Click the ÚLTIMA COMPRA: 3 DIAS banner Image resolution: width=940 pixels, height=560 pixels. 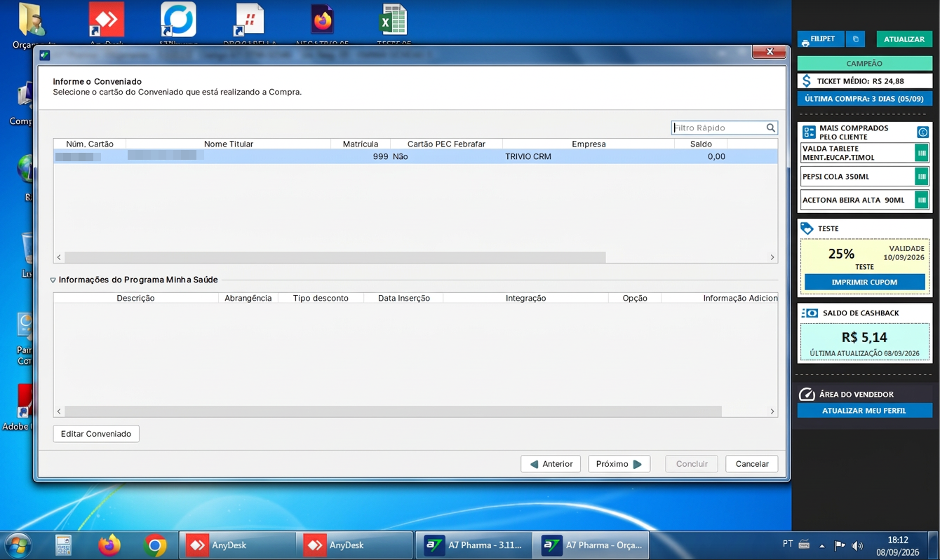(864, 99)
